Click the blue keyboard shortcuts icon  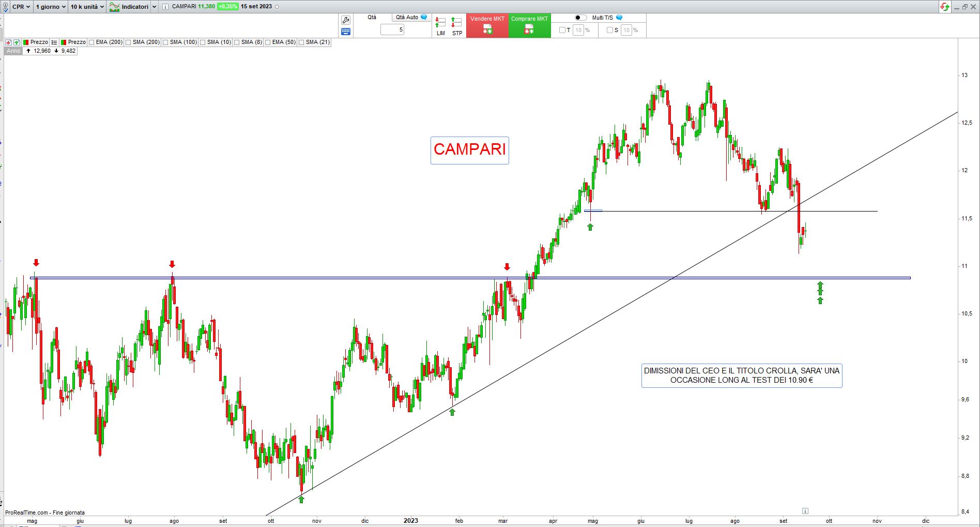[x=346, y=32]
